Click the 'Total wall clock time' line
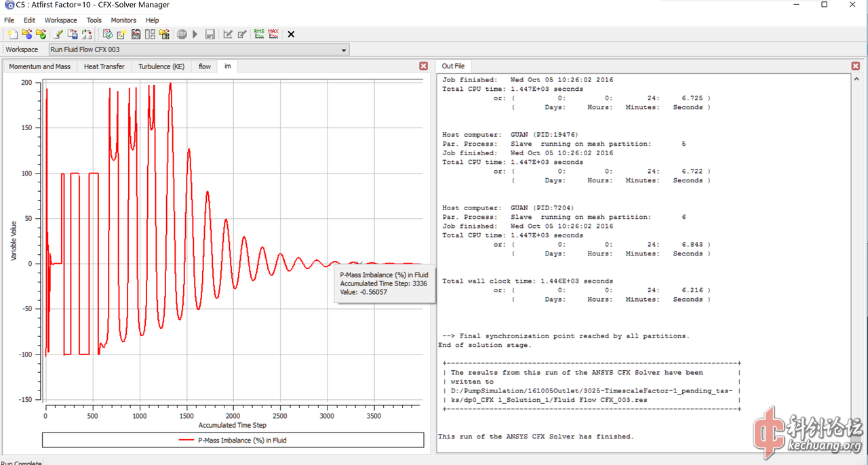 pos(528,281)
